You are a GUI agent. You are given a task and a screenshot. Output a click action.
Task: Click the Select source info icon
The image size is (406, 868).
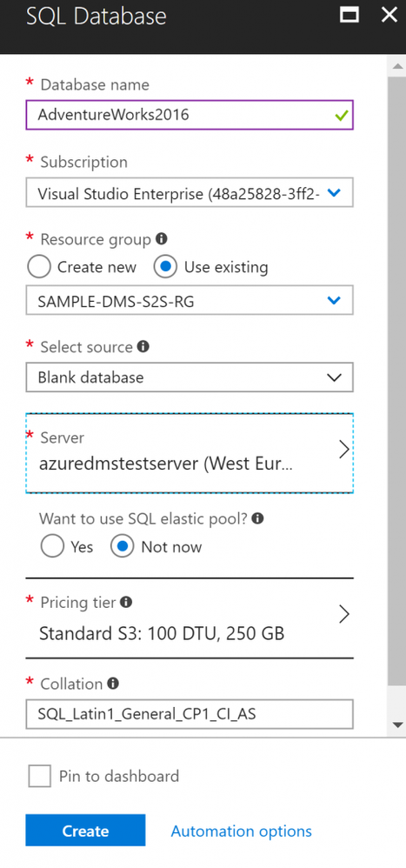coord(143,346)
